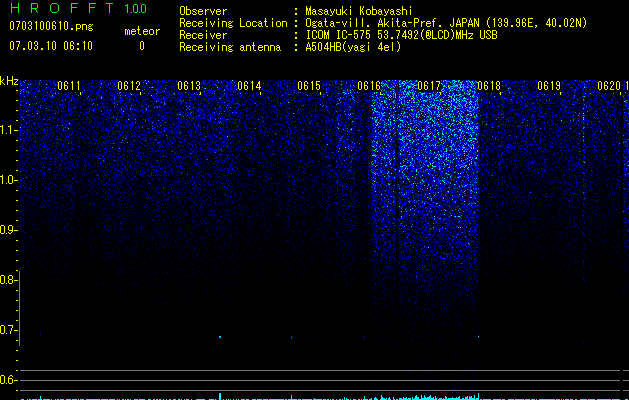Click the 'Receiver' field label
This screenshot has height=400, width=629.
(x=203, y=35)
